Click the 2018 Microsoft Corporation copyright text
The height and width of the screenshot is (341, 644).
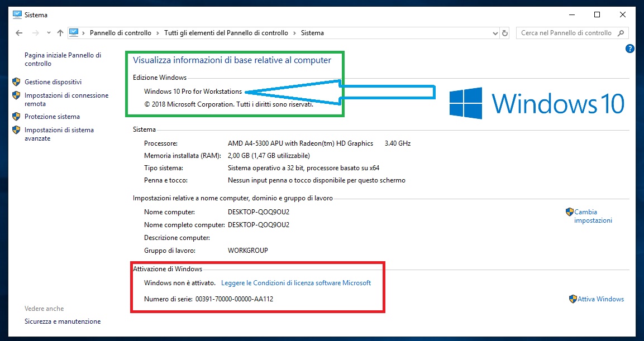(229, 104)
